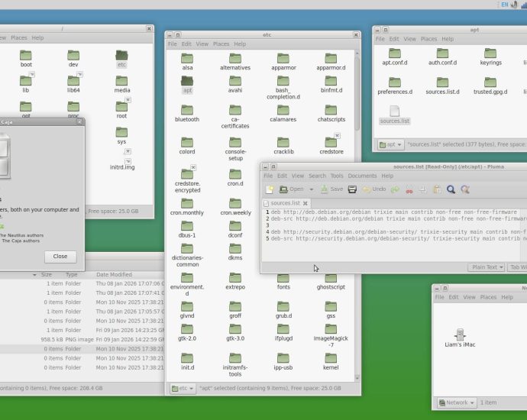The width and height of the screenshot is (527, 420).
Task: Open the Places menu in etc window
Action: pos(221,44)
